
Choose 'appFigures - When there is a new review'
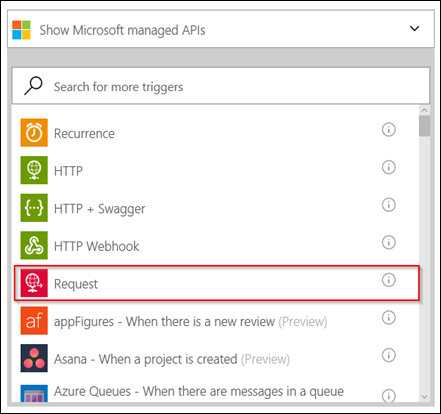click(x=164, y=322)
